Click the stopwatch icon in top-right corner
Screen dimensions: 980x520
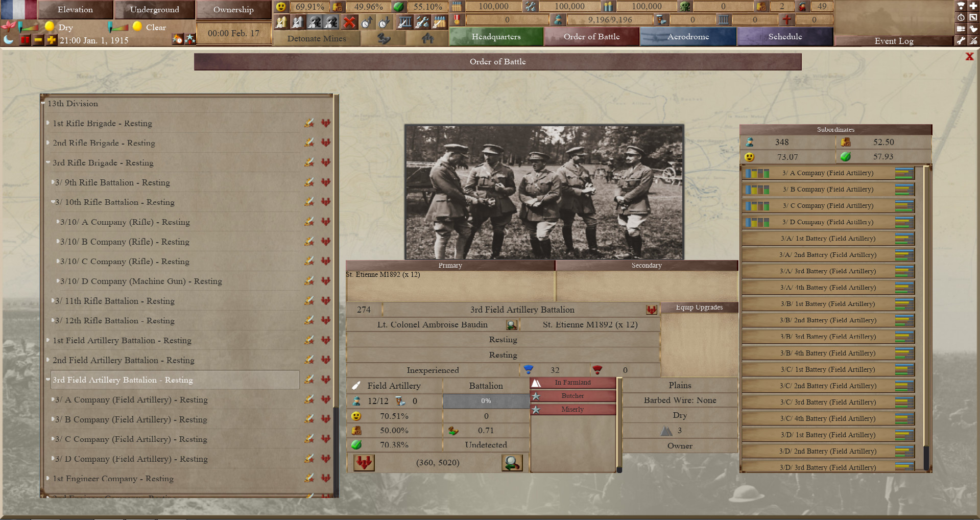(961, 17)
